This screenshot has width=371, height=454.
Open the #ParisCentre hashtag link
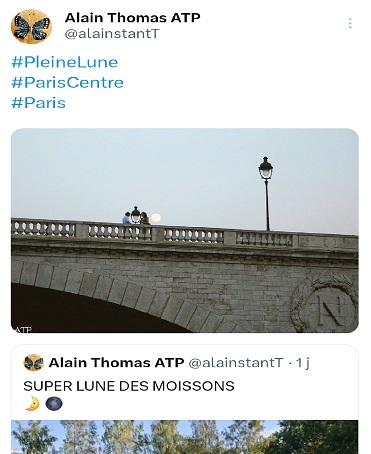pyautogui.click(x=67, y=82)
